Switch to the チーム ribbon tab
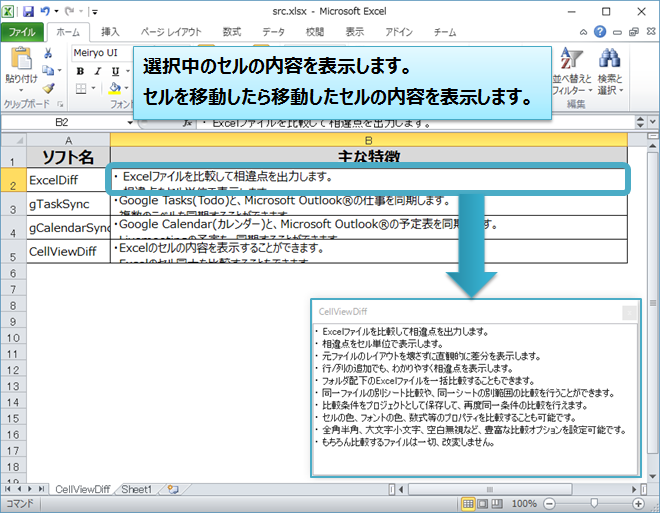This screenshot has width=660, height=513. [445, 32]
